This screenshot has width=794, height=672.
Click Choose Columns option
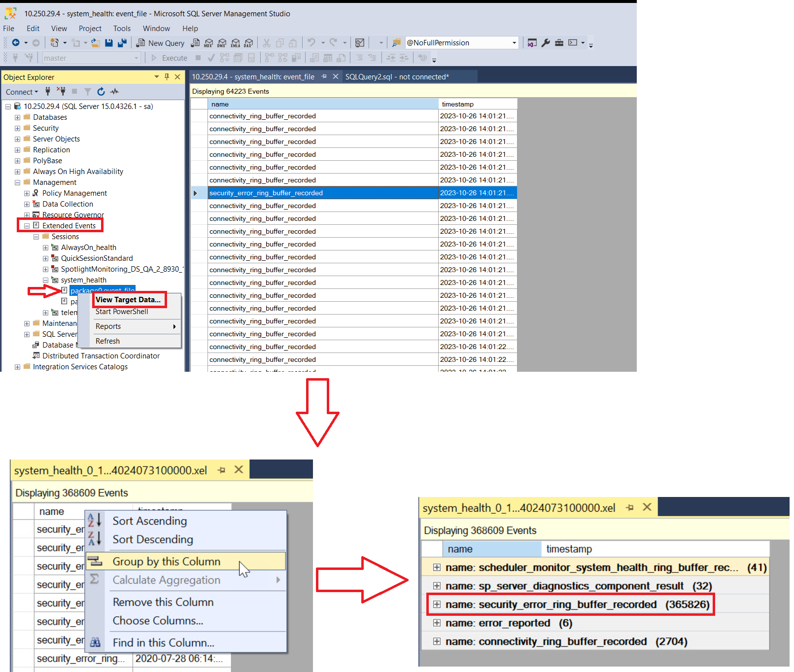(x=158, y=621)
